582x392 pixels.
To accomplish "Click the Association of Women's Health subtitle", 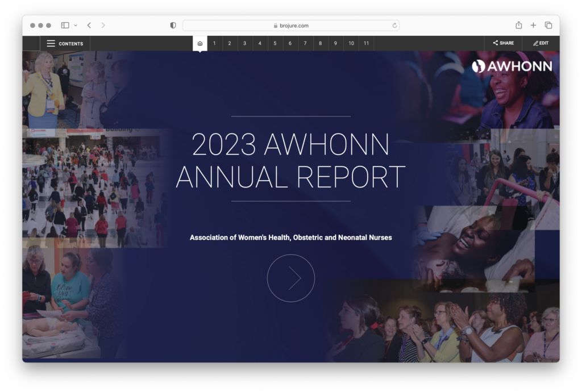I will 290,237.
